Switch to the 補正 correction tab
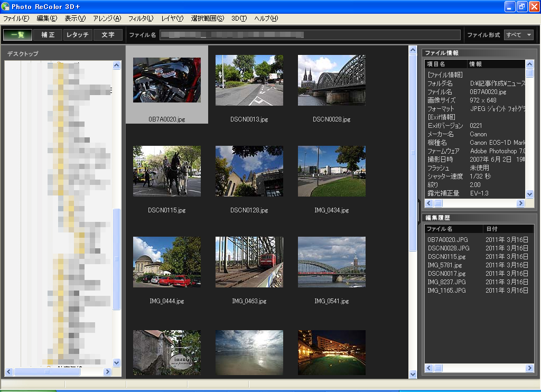The image size is (541, 392). (x=48, y=35)
